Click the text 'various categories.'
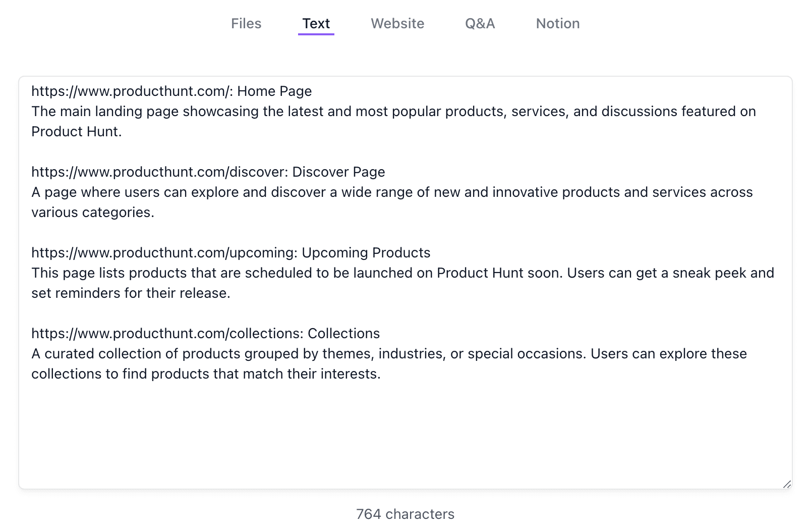The image size is (812, 530). coord(93,212)
